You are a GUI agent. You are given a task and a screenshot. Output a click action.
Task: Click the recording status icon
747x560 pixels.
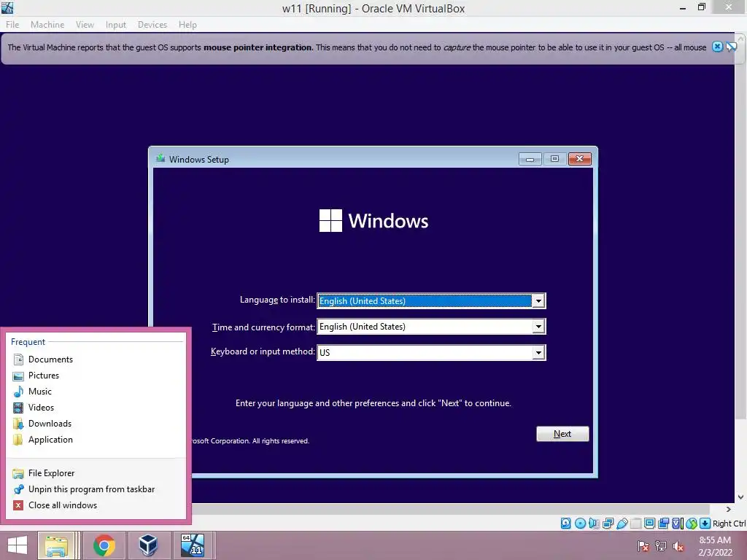point(663,524)
